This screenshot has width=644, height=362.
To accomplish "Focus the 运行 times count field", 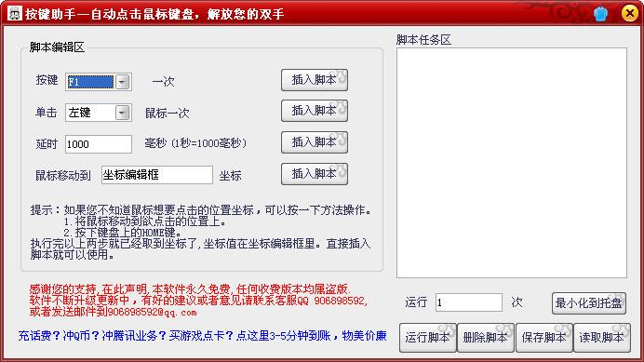I will point(469,302).
